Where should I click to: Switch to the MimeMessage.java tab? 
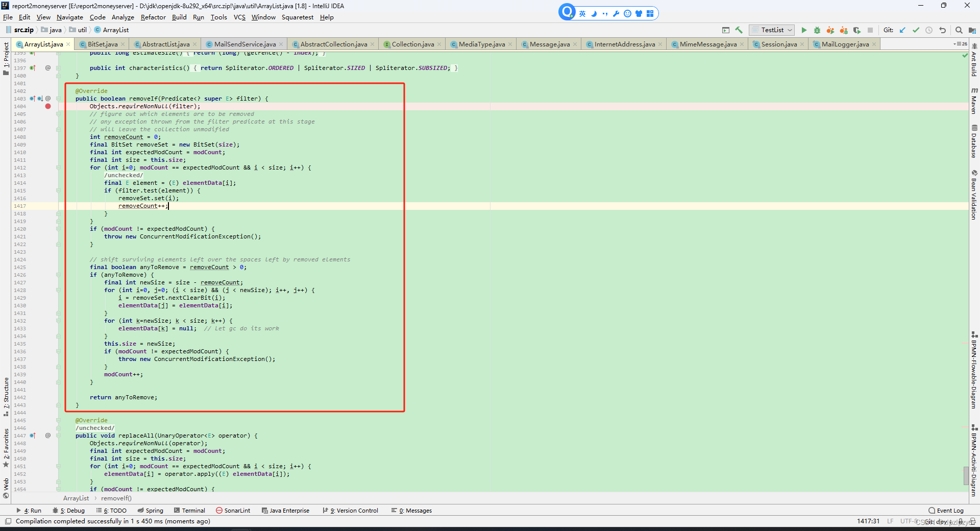coord(708,44)
